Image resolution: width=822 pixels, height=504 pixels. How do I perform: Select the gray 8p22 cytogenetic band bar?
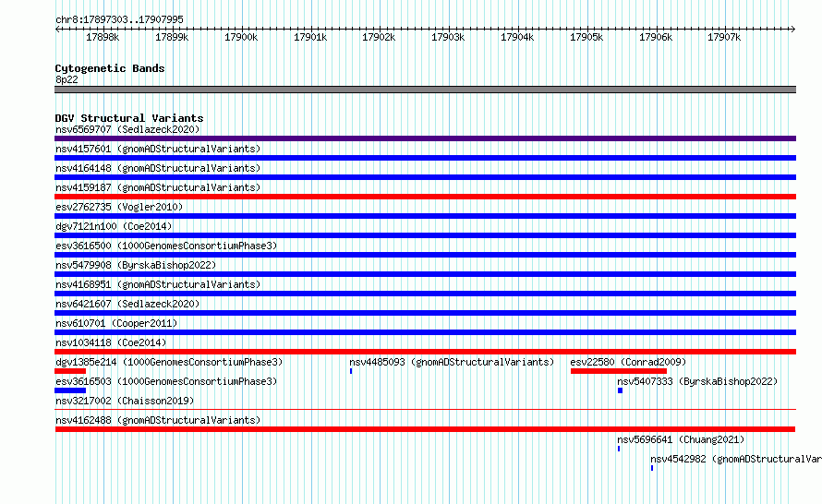tap(425, 90)
